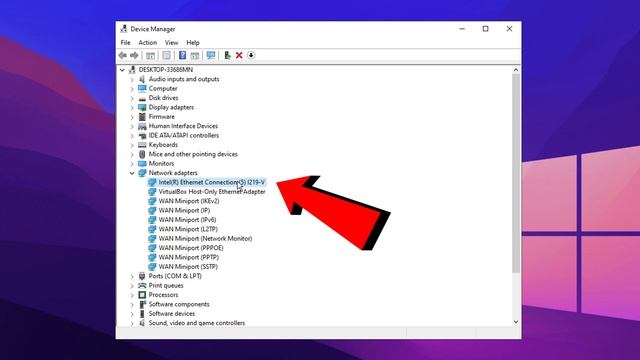Select VirtualBox Host-Only Ethernet Adapter
This screenshot has width=640, height=360.
click(x=212, y=192)
